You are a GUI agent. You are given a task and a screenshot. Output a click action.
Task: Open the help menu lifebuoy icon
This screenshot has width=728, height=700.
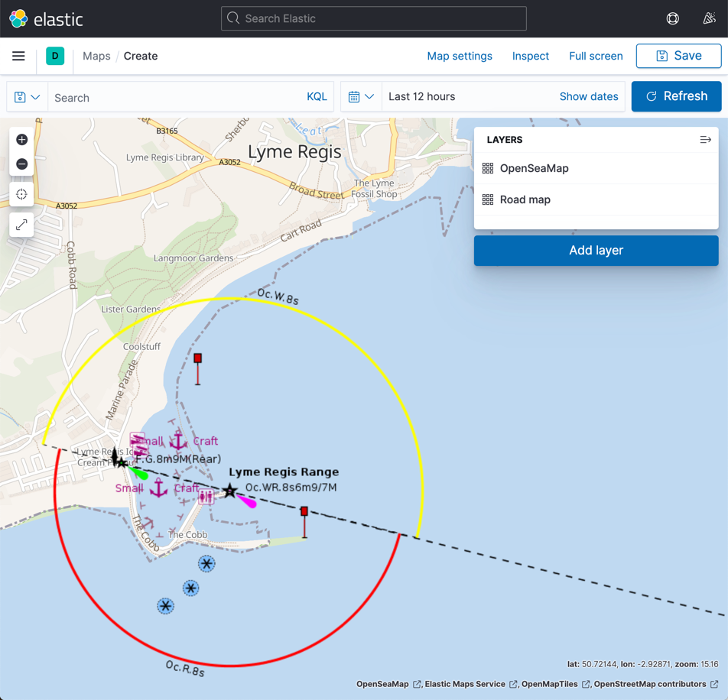coord(672,18)
